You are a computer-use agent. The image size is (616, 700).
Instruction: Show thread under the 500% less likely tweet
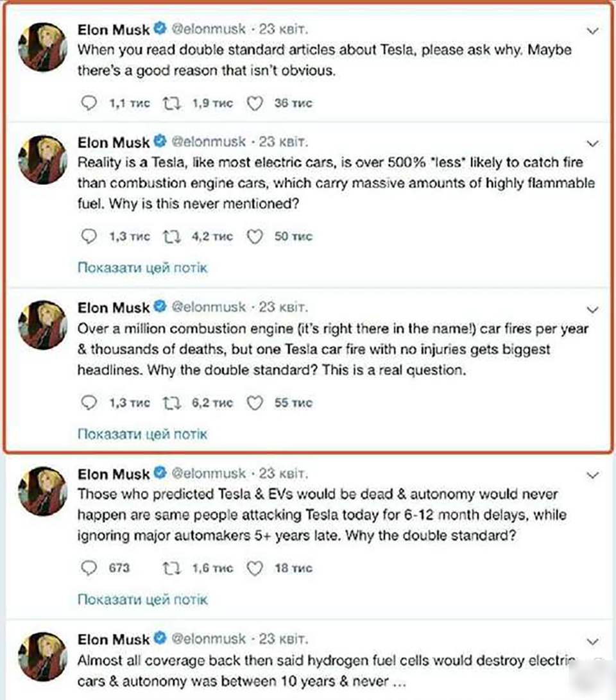142,268
